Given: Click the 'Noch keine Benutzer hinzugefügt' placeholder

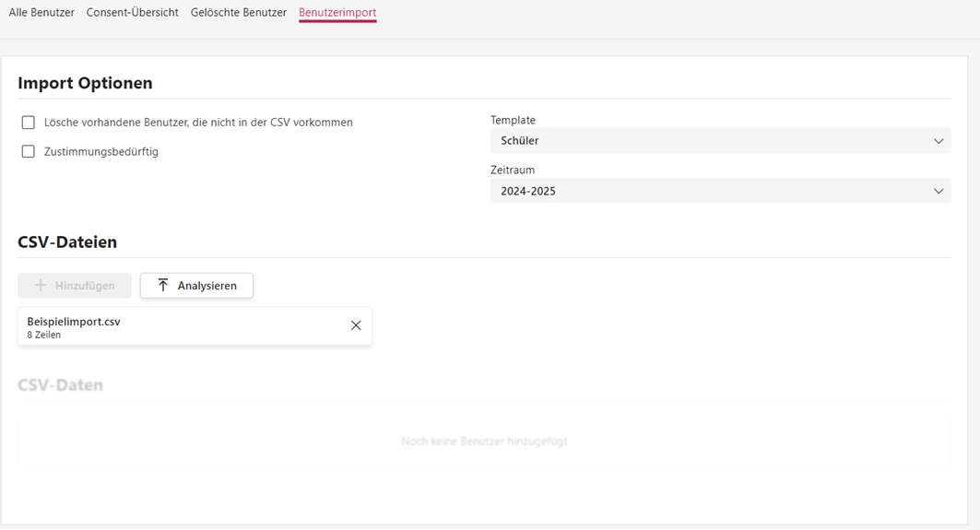Looking at the screenshot, I should 484,442.
